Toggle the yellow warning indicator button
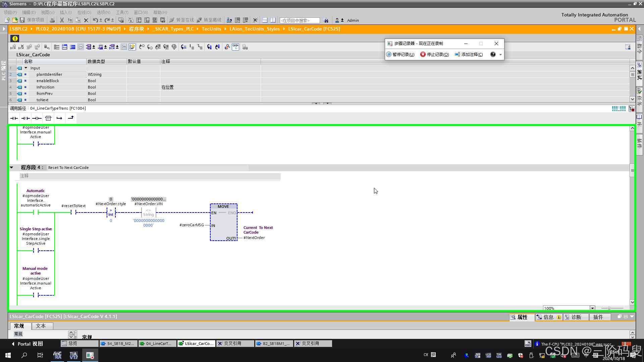The height and width of the screenshot is (362, 644). click(15, 38)
